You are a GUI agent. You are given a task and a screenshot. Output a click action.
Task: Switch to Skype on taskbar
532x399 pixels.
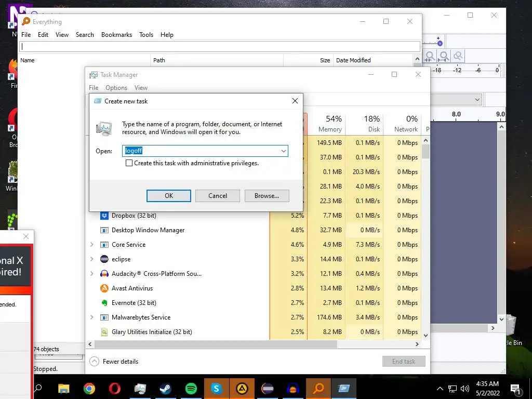pyautogui.click(x=217, y=389)
